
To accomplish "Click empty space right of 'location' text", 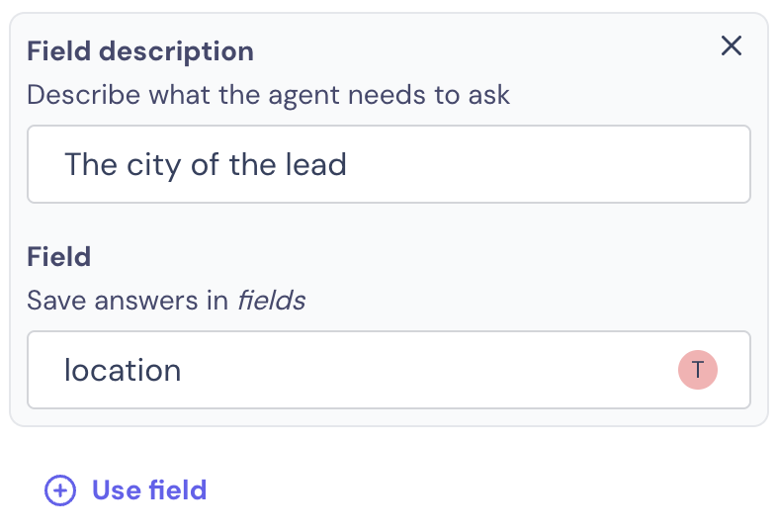I will click(x=426, y=370).
